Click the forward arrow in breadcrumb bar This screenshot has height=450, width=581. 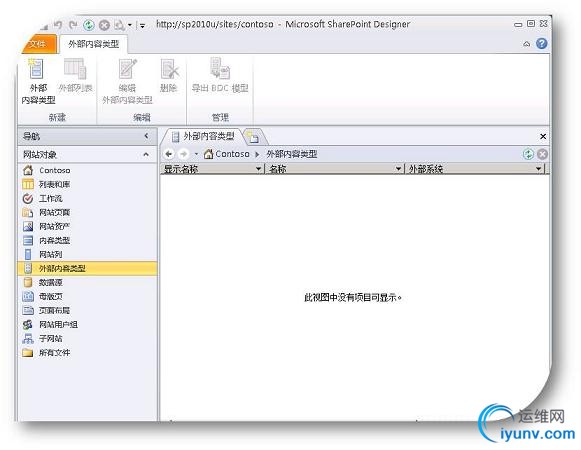coord(183,154)
